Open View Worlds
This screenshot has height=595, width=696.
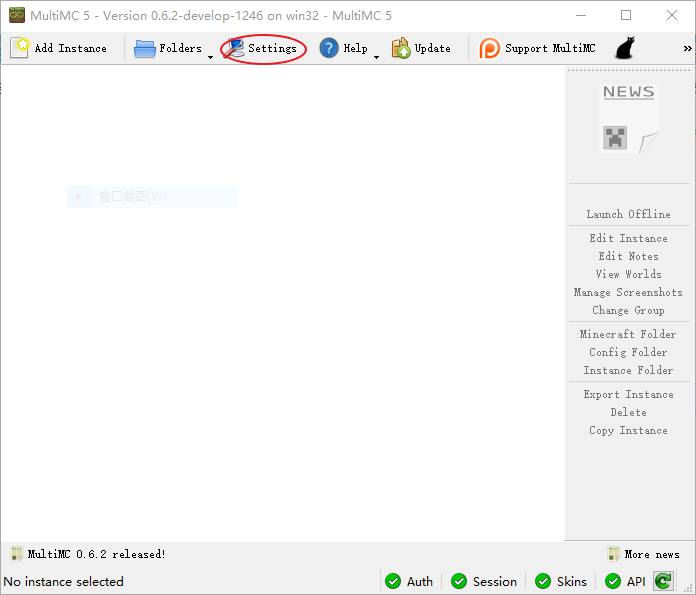[629, 274]
